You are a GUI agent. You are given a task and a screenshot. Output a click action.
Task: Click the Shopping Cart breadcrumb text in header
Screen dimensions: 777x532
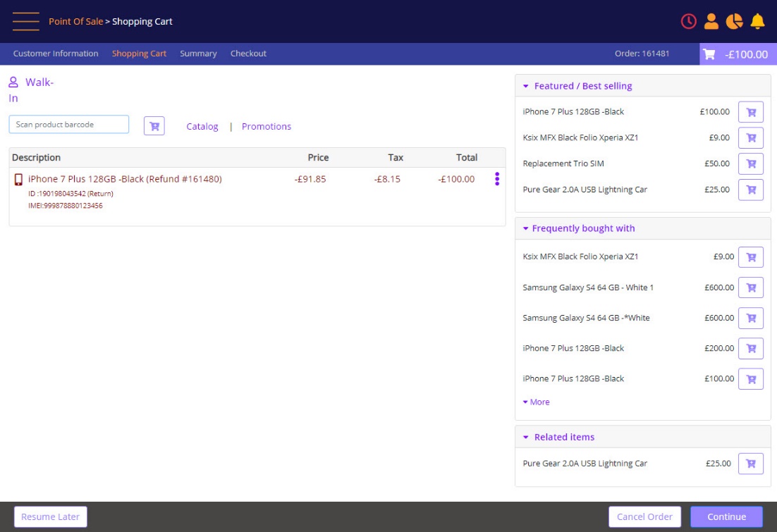[x=142, y=21]
